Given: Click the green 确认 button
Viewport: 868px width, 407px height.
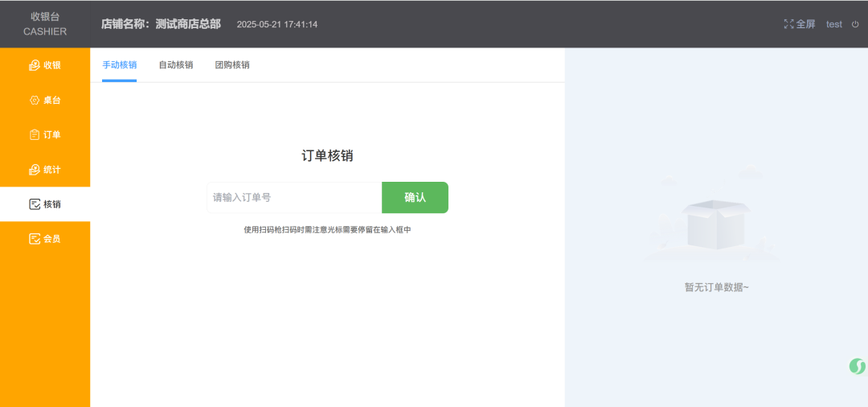Looking at the screenshot, I should pos(416,197).
